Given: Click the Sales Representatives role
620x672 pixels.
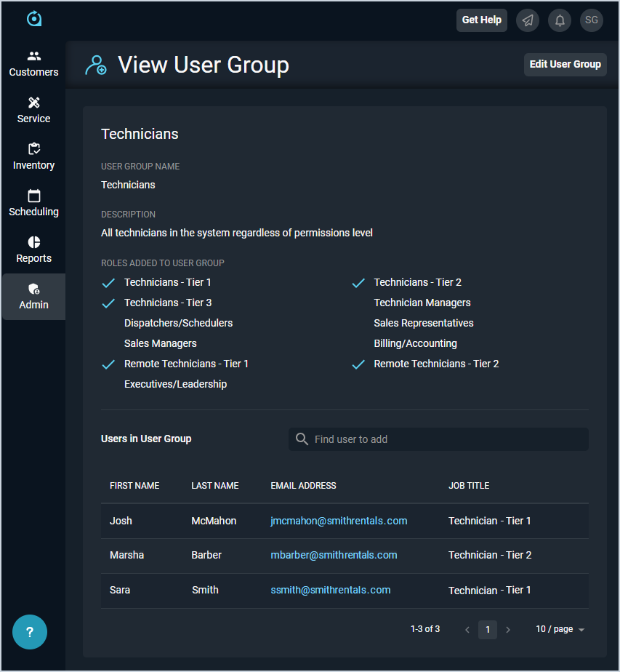Looking at the screenshot, I should click(x=424, y=323).
